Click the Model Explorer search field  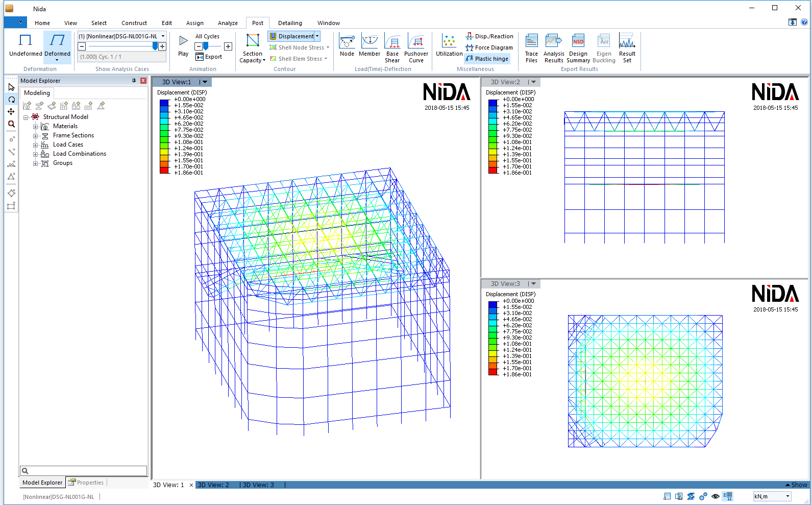pyautogui.click(x=84, y=471)
